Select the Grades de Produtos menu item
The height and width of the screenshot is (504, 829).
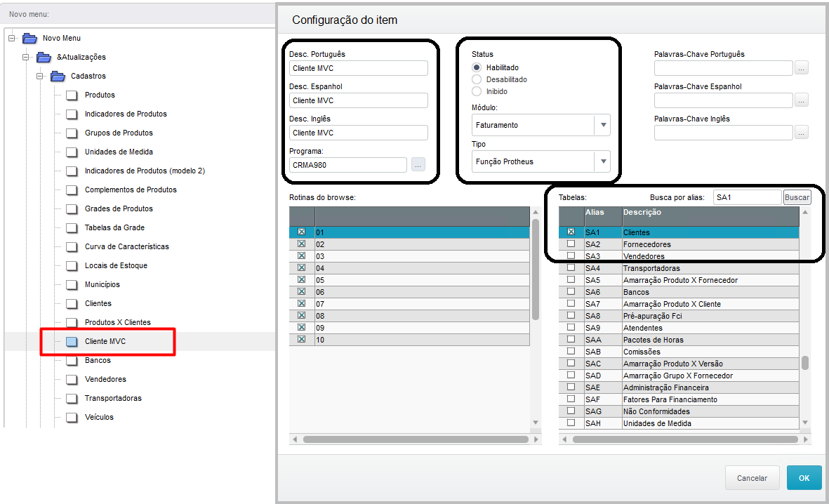[119, 209]
